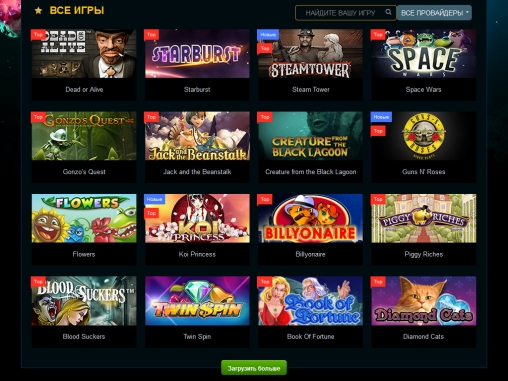
Task: Launch the Twin Spin game thumbnail
Action: tap(197, 301)
